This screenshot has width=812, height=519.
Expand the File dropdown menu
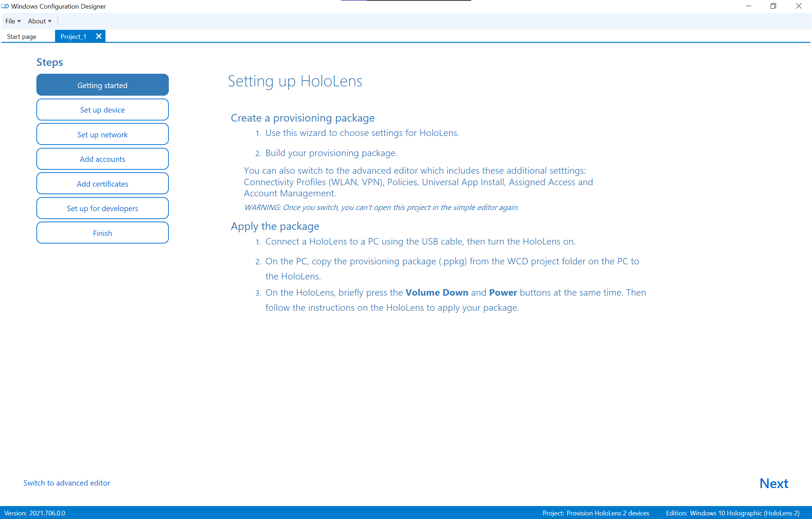tap(12, 21)
